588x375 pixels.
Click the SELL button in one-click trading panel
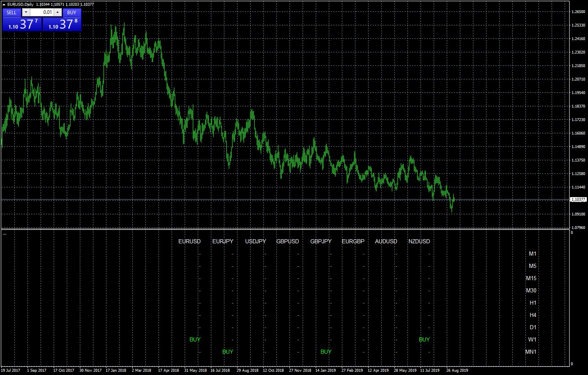[11, 13]
